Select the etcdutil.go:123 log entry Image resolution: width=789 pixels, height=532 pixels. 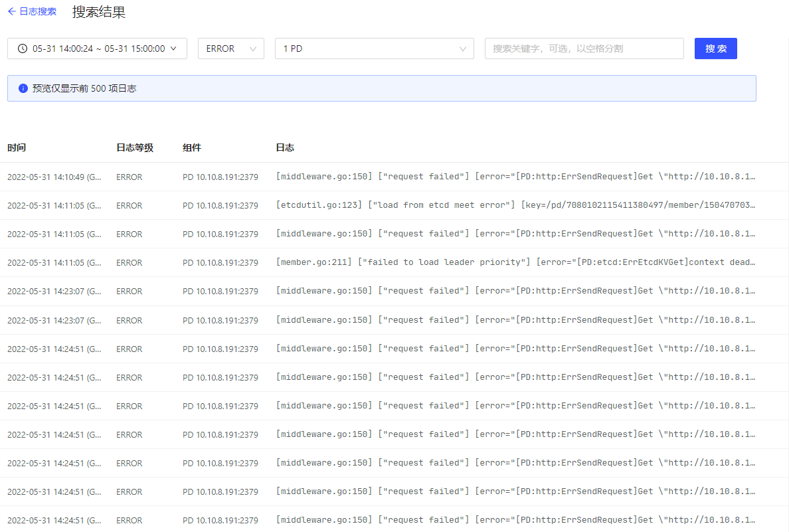[515, 205]
